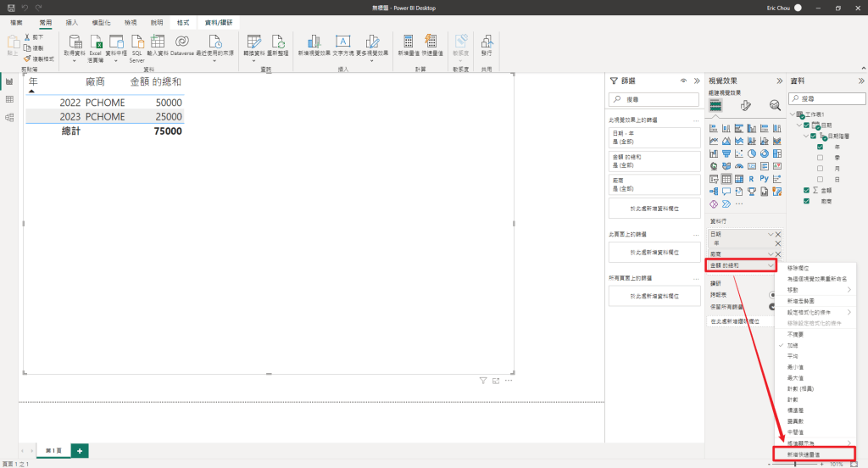Click the 快速量值 quick measure ribbon icon
The height and width of the screenshot is (468, 868).
(431, 46)
